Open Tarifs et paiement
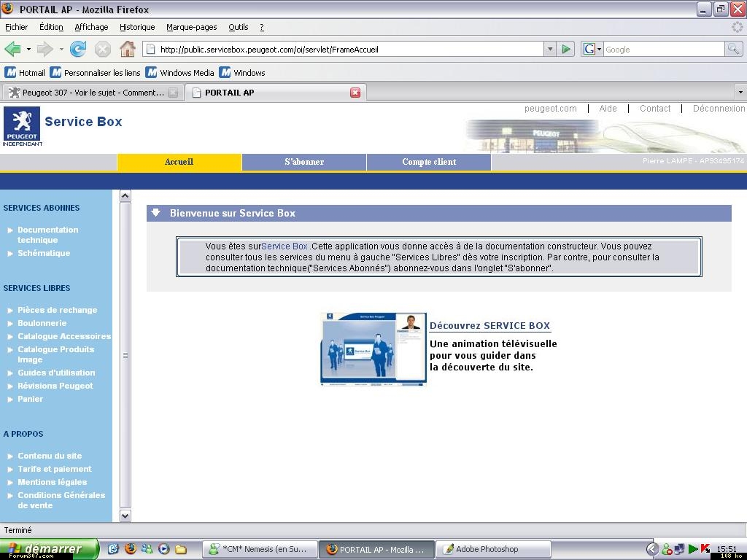This screenshot has width=747, height=560. [x=54, y=469]
